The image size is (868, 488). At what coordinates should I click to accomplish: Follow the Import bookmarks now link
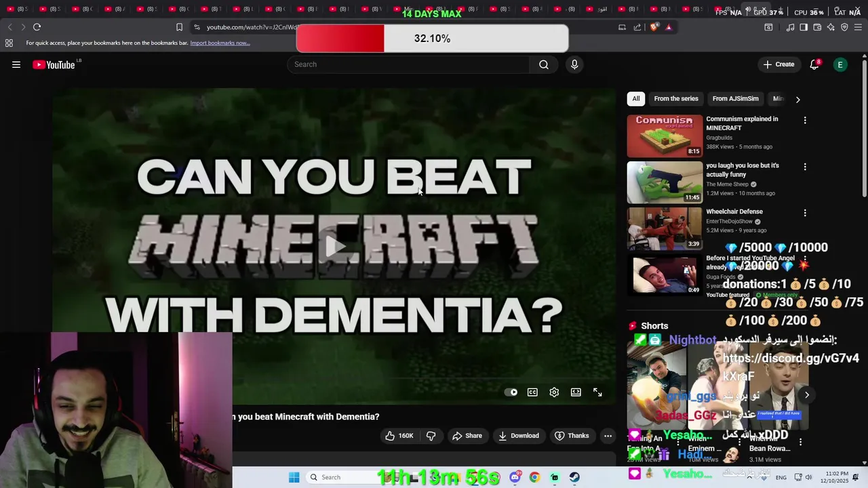click(x=220, y=43)
